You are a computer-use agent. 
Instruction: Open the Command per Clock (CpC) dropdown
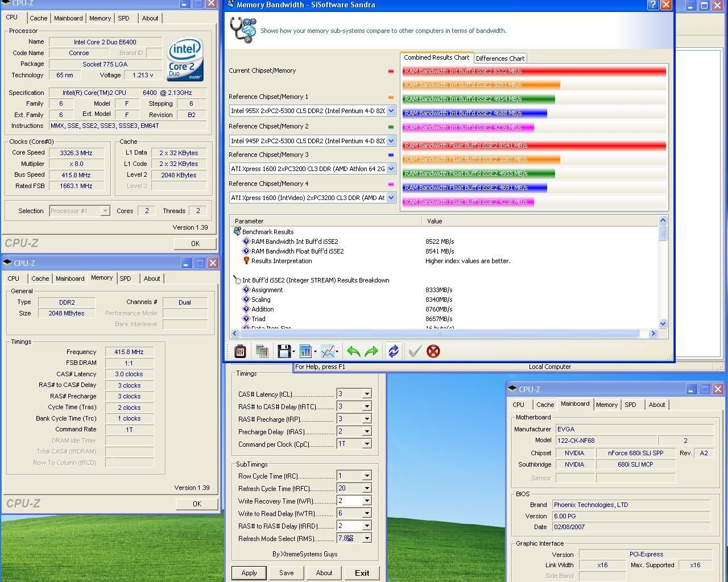tap(367, 444)
